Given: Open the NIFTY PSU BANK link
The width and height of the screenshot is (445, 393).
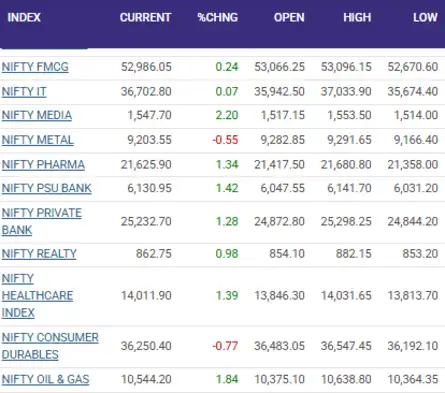Looking at the screenshot, I should [x=47, y=188].
